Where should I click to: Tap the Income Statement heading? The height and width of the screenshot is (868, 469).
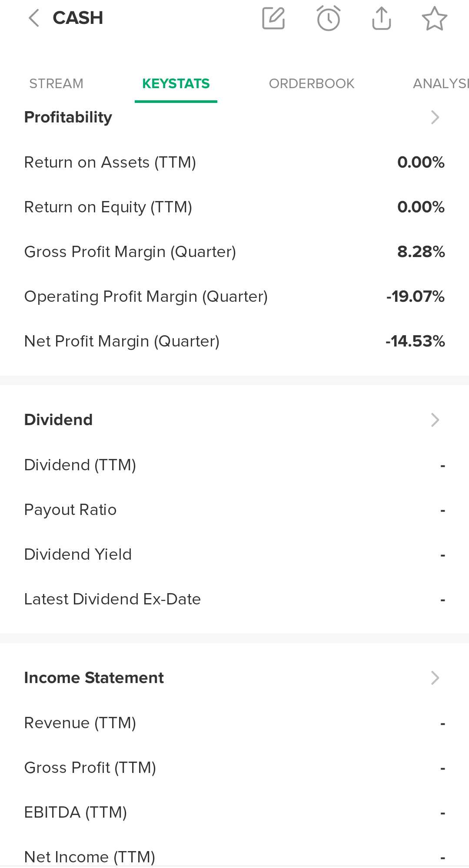tap(94, 678)
